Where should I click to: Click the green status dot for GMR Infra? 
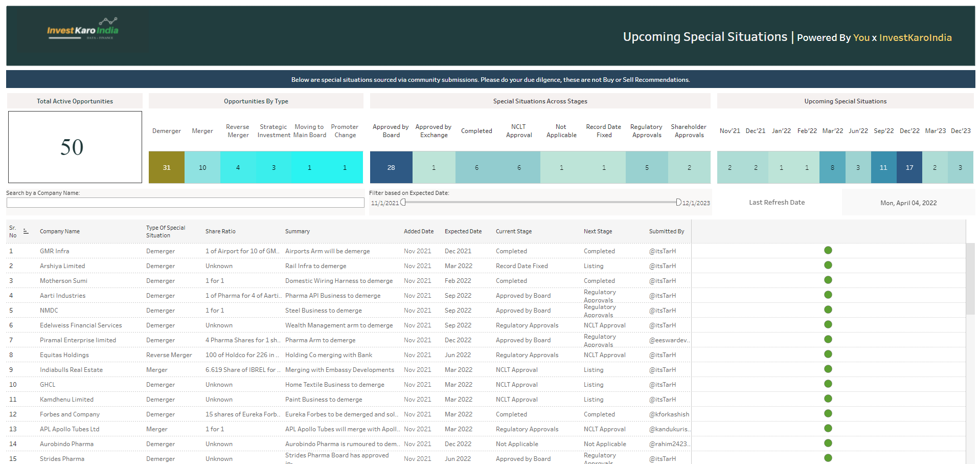click(x=828, y=250)
